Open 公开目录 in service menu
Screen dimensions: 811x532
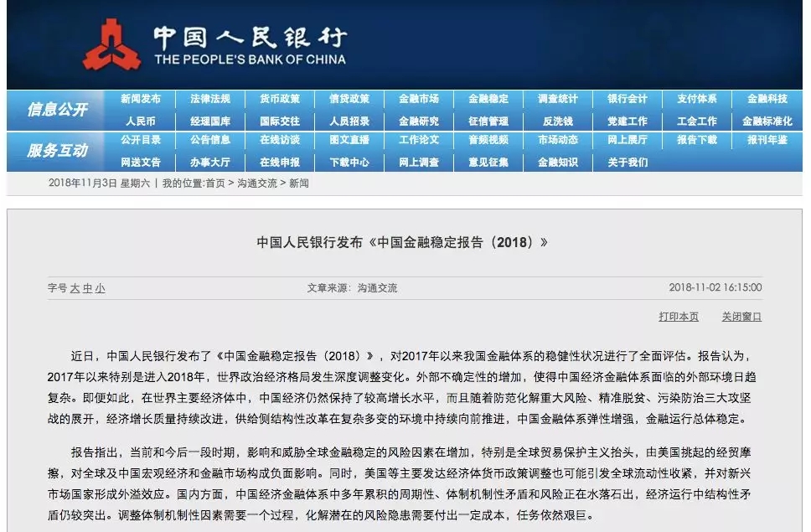[x=141, y=140]
